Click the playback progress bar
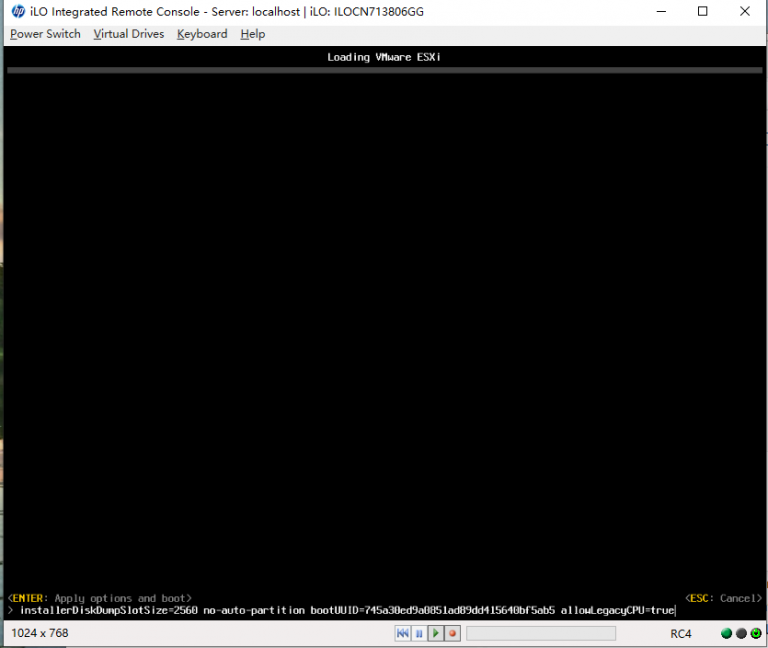 541,633
